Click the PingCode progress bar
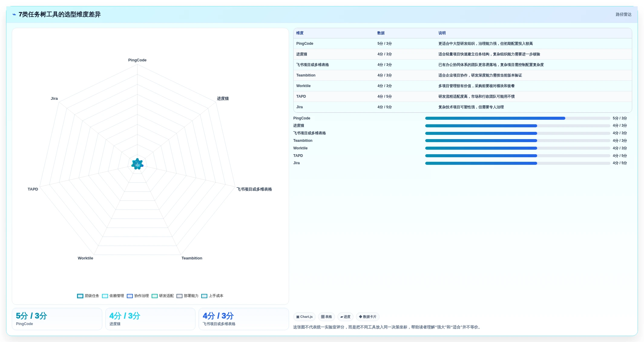Viewport: 644px width, 342px height. [x=517, y=118]
